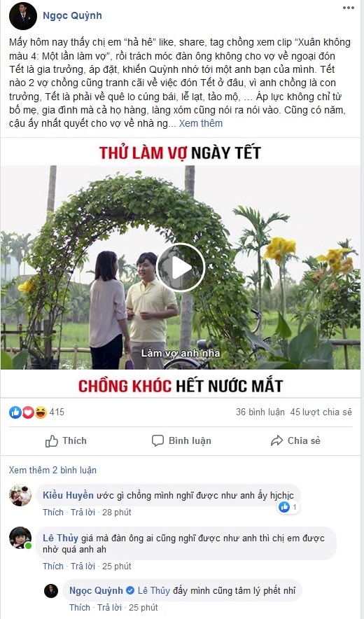Open the Ngọc Quỳnh author name link
The height and width of the screenshot is (619, 364).
pyautogui.click(x=72, y=16)
